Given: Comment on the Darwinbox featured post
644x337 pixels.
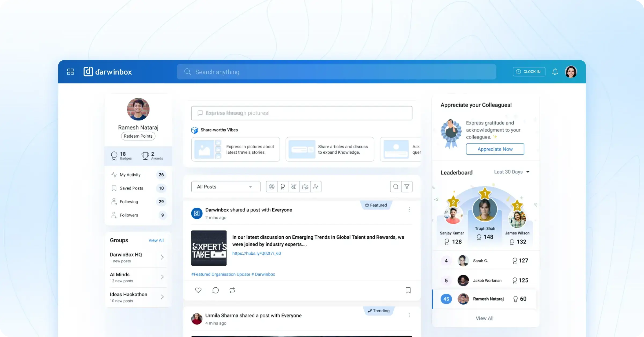Looking at the screenshot, I should pos(215,290).
